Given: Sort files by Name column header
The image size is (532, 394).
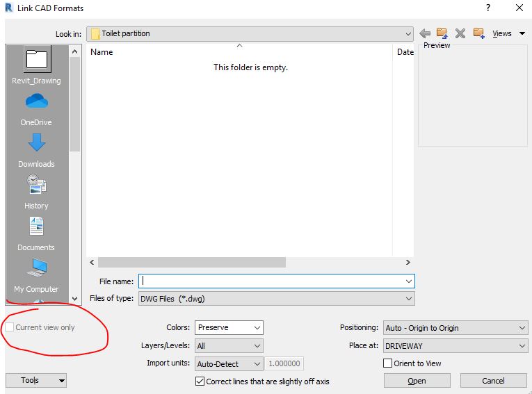Looking at the screenshot, I should (102, 52).
